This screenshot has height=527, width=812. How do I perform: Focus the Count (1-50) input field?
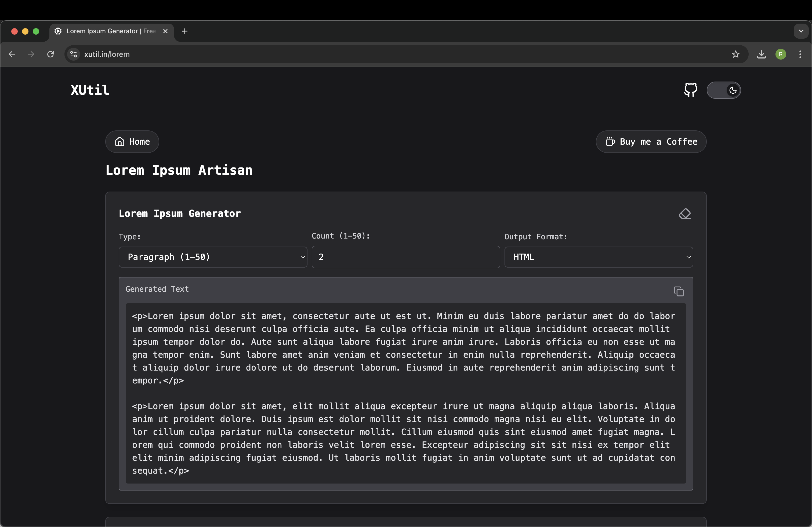pyautogui.click(x=406, y=257)
